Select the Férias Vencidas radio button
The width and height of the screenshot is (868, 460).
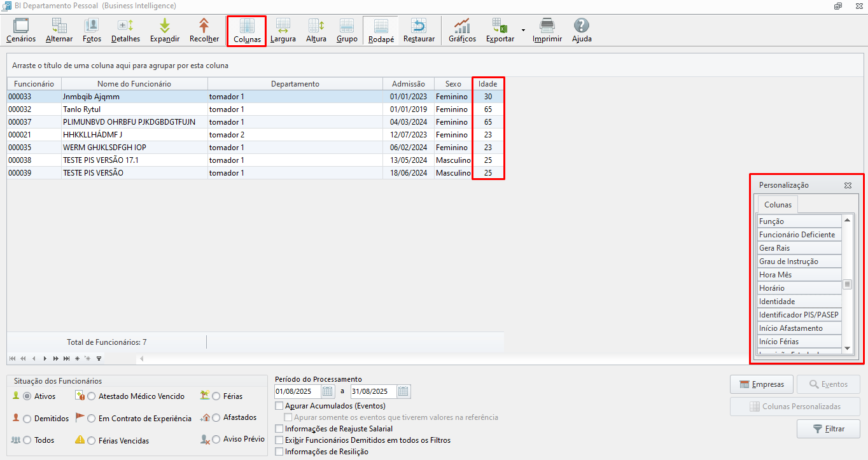point(92,440)
